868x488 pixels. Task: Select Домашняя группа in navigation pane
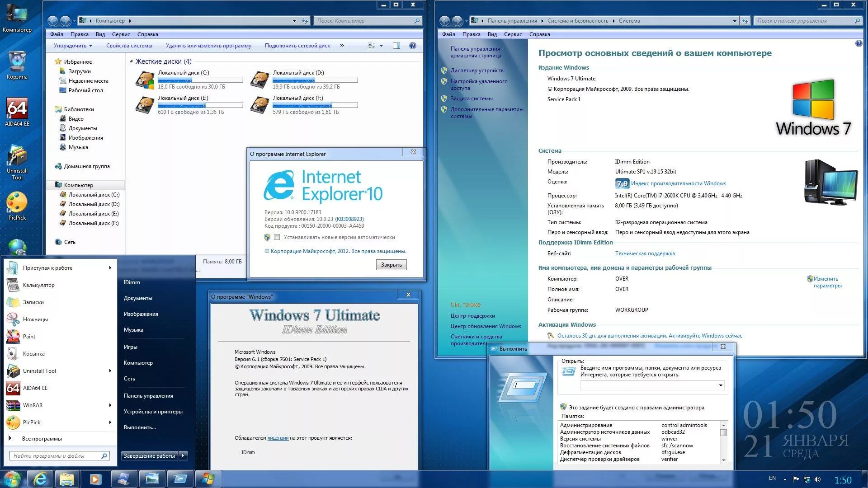click(87, 166)
